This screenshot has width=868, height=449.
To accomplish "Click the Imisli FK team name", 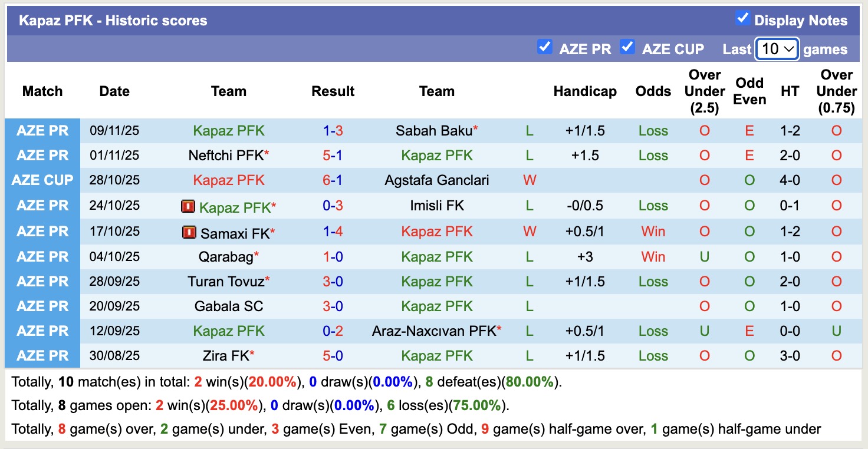I will 437,206.
